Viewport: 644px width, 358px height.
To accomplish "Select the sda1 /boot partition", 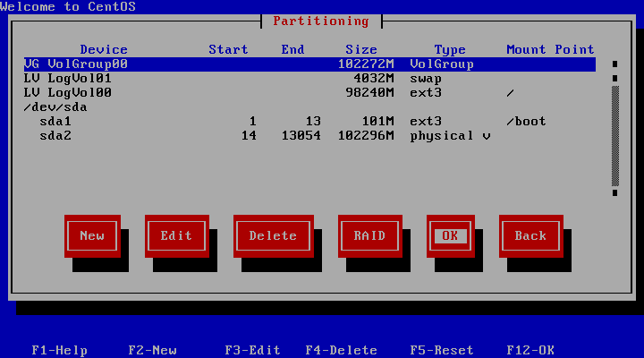I will coord(309,122).
